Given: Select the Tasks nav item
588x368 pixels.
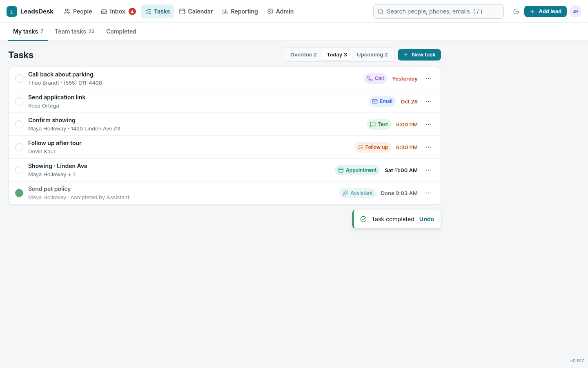Looking at the screenshot, I should pos(157,11).
